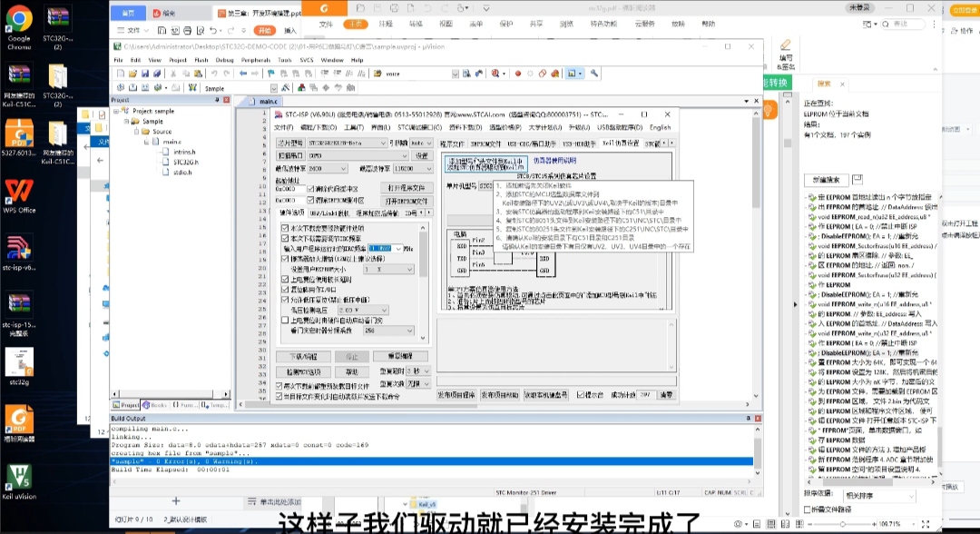Click Translate icon in uVision build toolbar
The width and height of the screenshot is (980, 534).
[x=121, y=88]
